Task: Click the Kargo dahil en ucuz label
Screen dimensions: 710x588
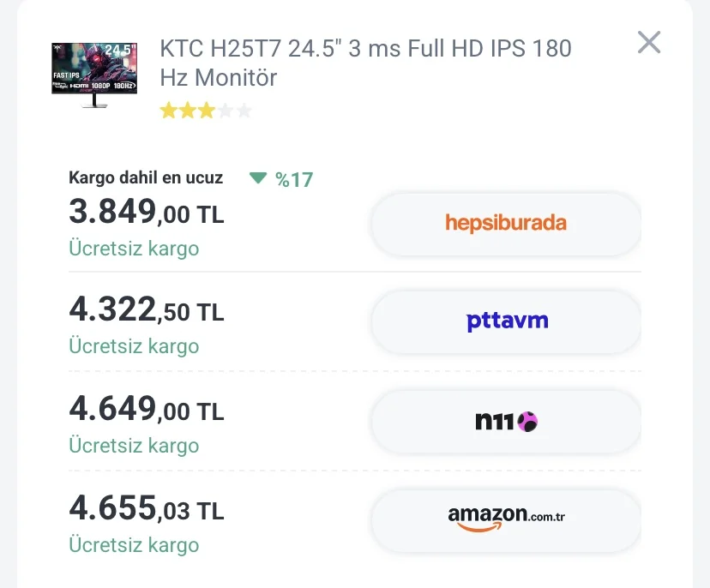Action: 146,177
